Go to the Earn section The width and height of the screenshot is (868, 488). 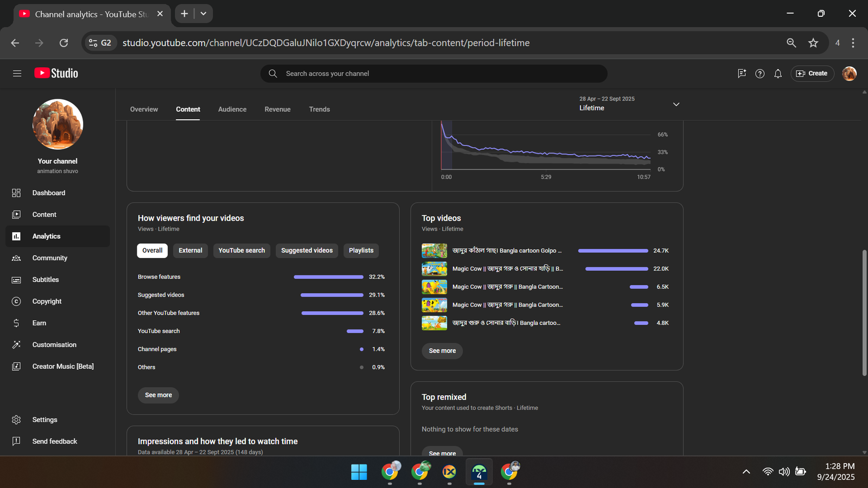39,323
